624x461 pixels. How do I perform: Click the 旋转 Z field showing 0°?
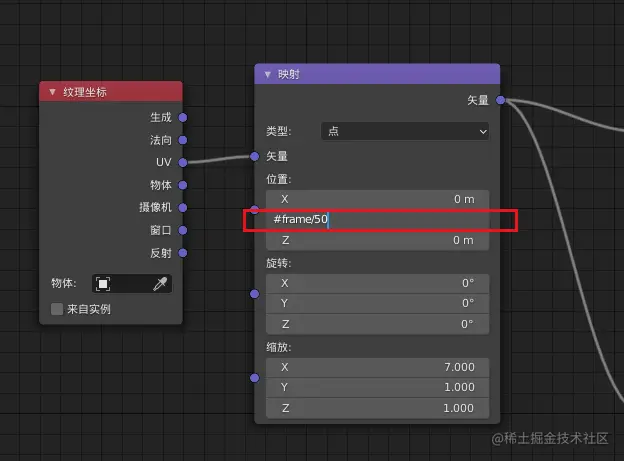377,324
